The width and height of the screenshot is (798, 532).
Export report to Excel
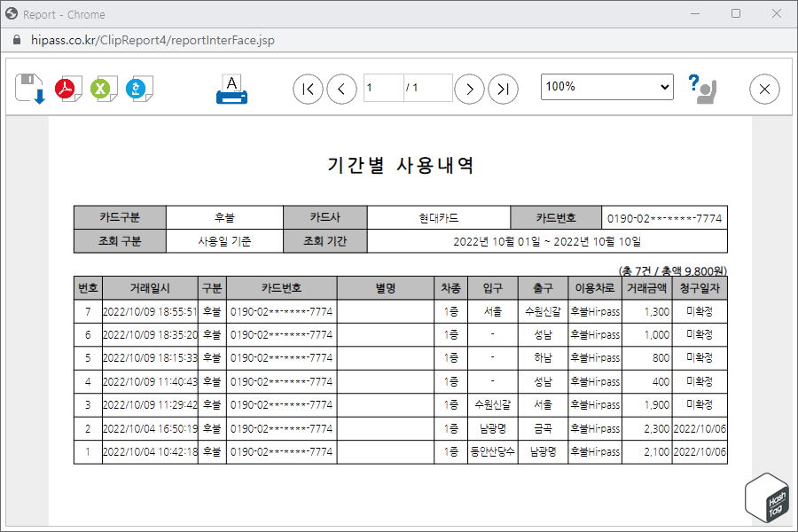[104, 89]
